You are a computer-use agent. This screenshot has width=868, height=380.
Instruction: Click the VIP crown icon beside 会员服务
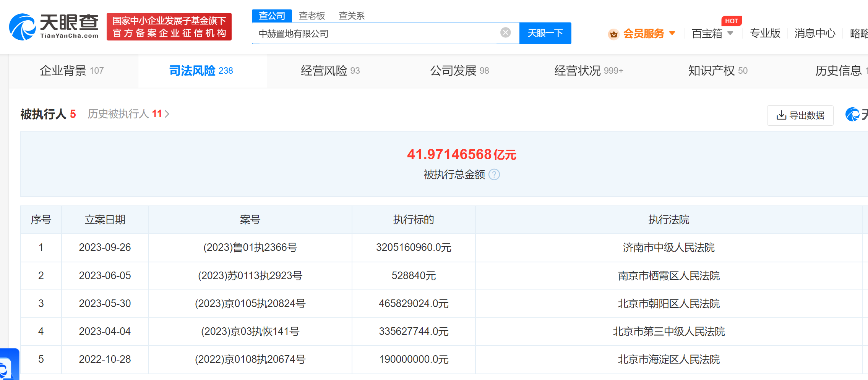[613, 34]
